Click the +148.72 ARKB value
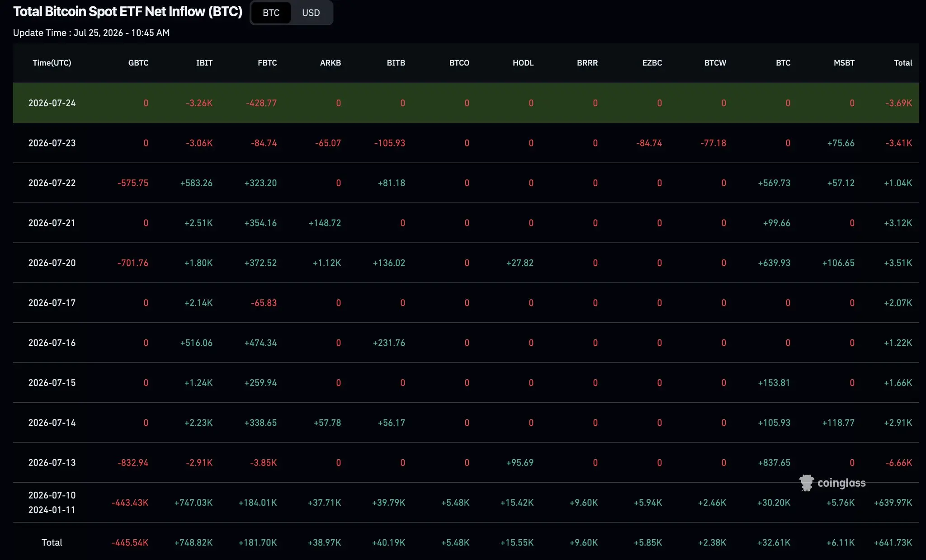926x560 pixels. pos(325,223)
